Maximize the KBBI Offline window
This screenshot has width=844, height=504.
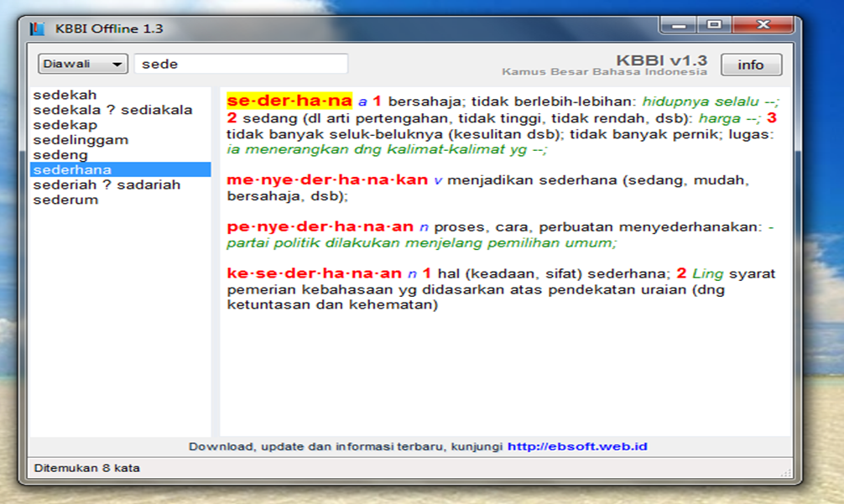click(x=714, y=25)
